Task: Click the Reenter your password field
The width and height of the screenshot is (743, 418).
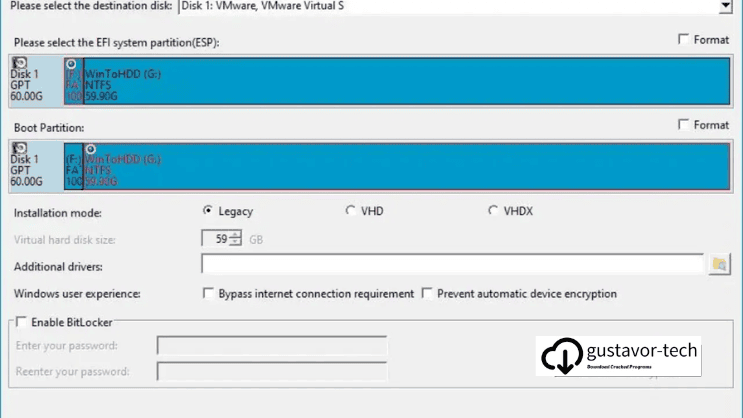Action: click(x=272, y=371)
